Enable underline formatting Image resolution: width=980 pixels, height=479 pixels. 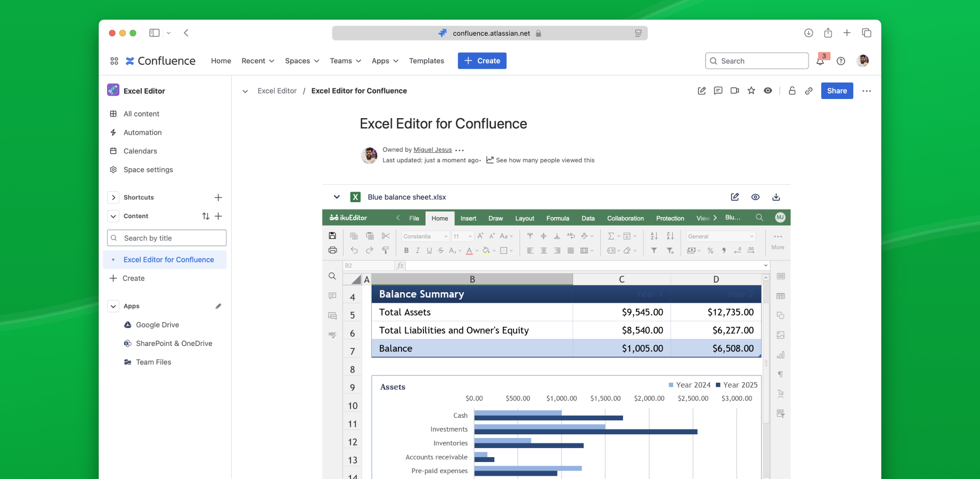coord(429,250)
